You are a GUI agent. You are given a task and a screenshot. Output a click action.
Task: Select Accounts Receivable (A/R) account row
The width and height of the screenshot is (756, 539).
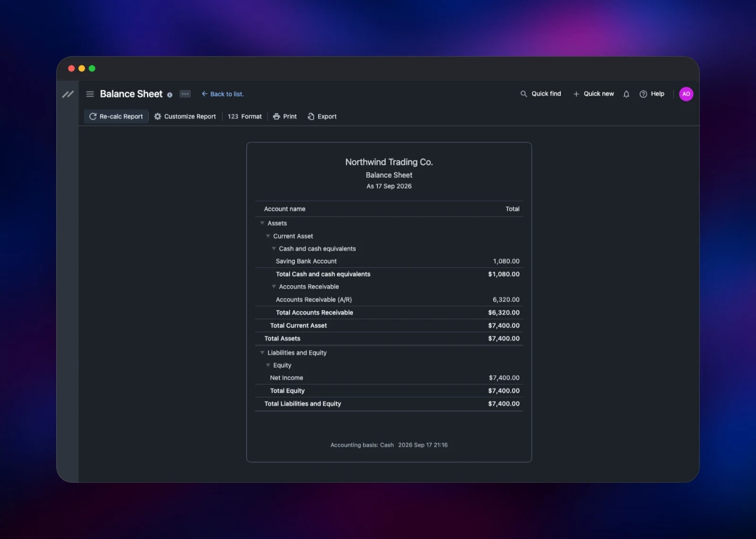[389, 299]
